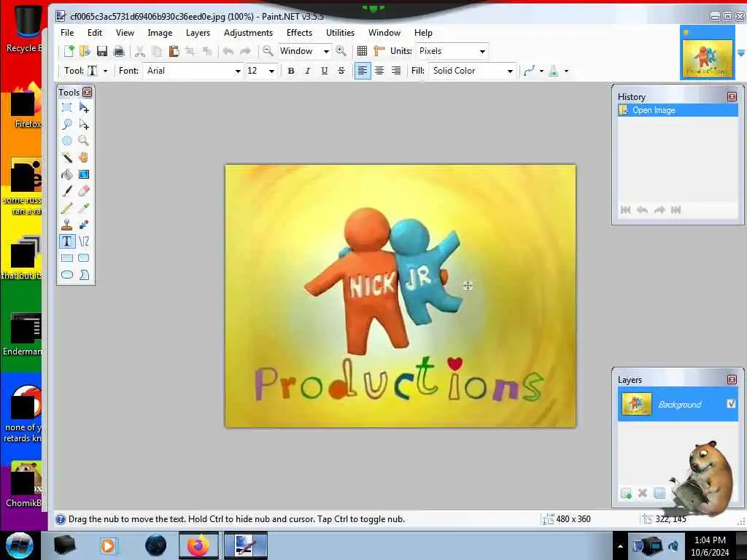Select Open Image history entry
This screenshot has height=560, width=747.
coord(678,110)
